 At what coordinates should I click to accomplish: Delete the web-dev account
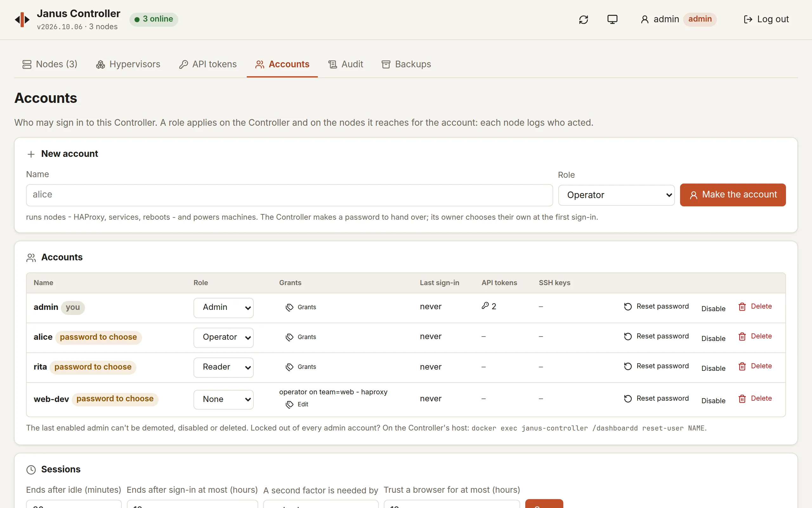click(755, 398)
